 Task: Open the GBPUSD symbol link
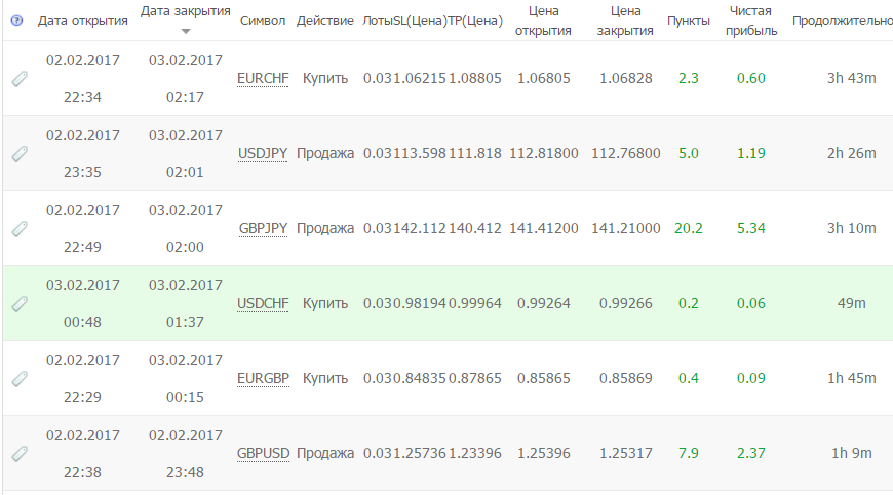(263, 454)
